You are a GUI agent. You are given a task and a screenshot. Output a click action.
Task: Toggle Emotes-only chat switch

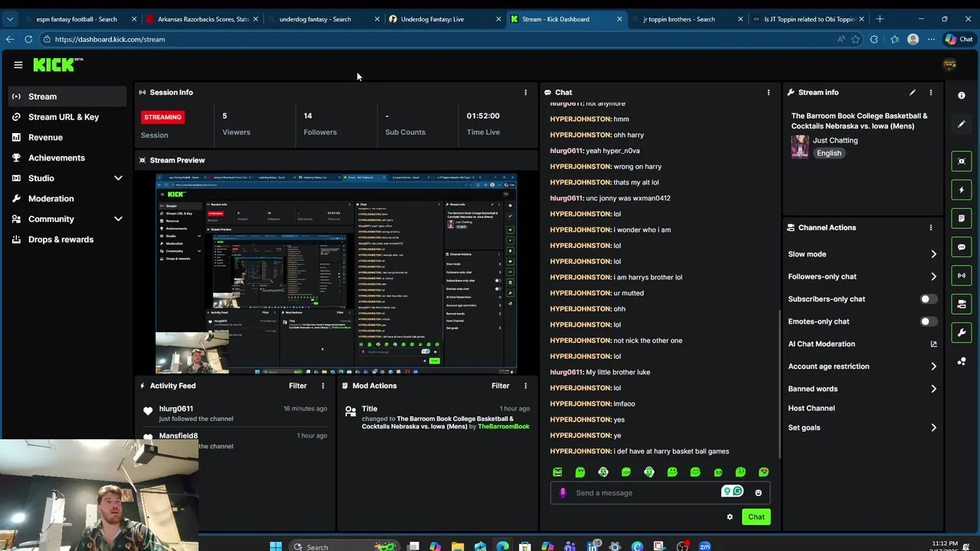pyautogui.click(x=927, y=321)
